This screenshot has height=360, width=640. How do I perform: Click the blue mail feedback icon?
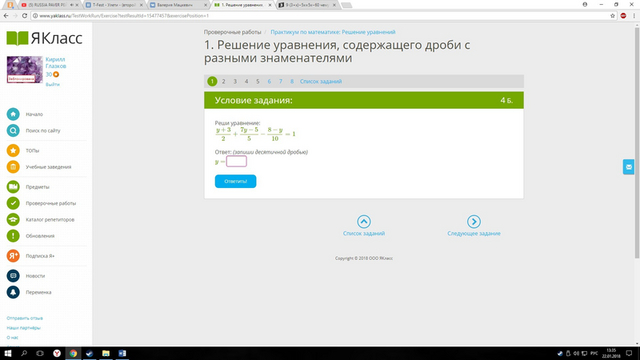point(629,167)
